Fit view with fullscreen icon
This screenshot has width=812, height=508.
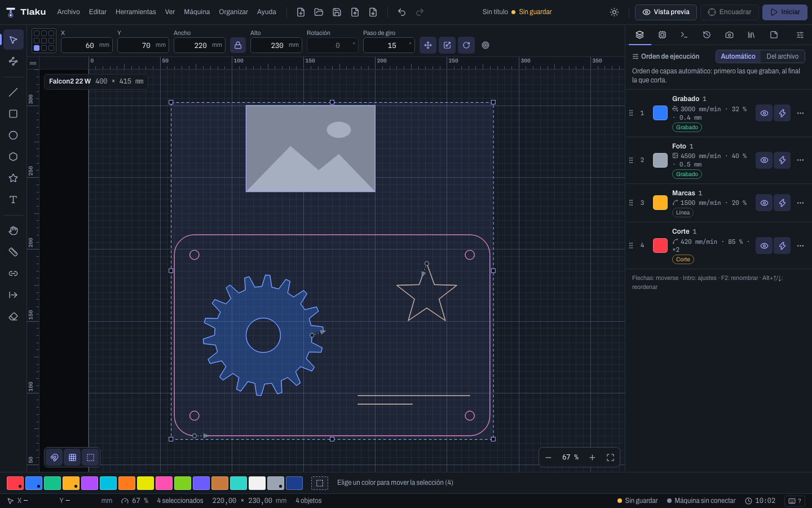610,457
